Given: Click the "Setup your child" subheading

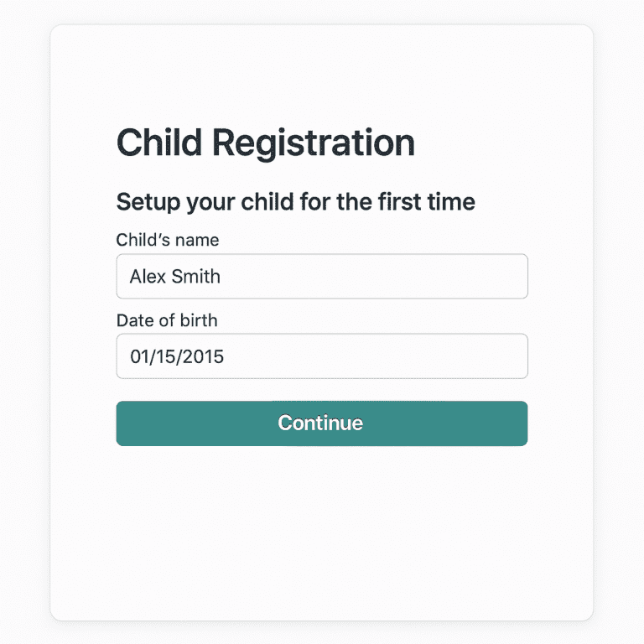Looking at the screenshot, I should click(295, 202).
